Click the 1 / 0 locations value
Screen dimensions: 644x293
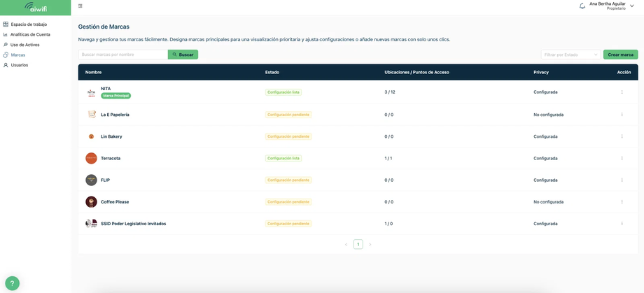(388, 224)
